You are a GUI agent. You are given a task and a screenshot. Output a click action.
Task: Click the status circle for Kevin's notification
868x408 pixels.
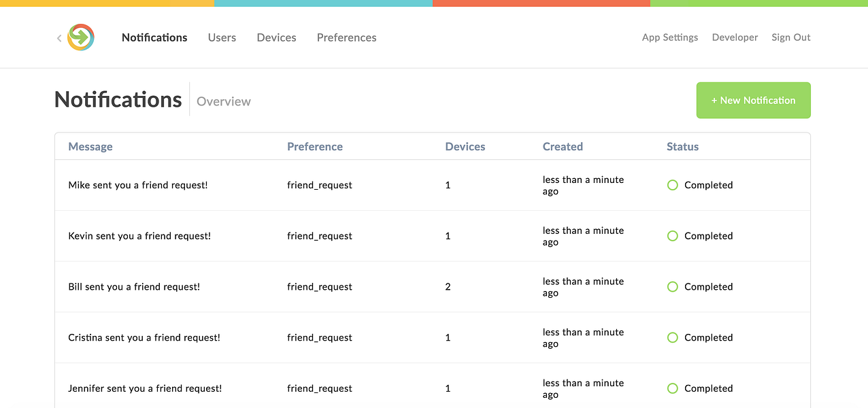pos(673,236)
